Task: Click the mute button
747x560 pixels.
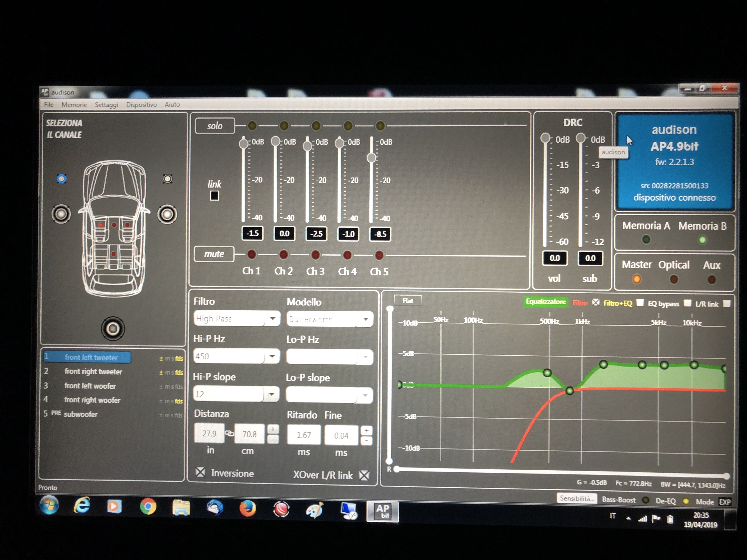Action: 214,254
